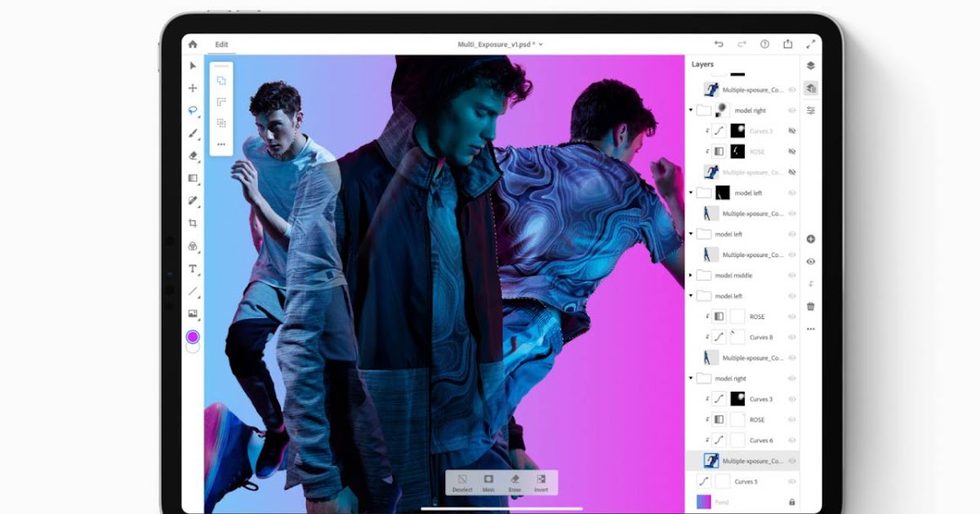Viewport: 980px width, 514px height.
Task: Hide the Curves 8 layer
Action: pos(791,337)
